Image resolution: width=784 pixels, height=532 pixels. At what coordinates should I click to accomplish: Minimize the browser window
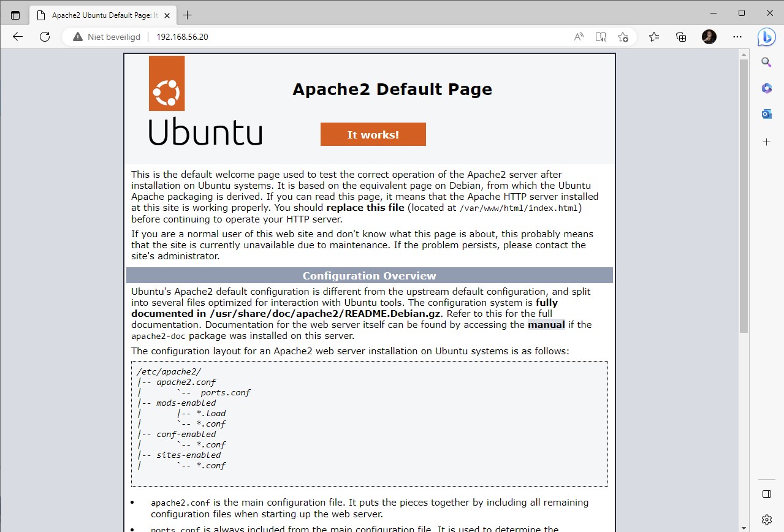[x=714, y=13]
